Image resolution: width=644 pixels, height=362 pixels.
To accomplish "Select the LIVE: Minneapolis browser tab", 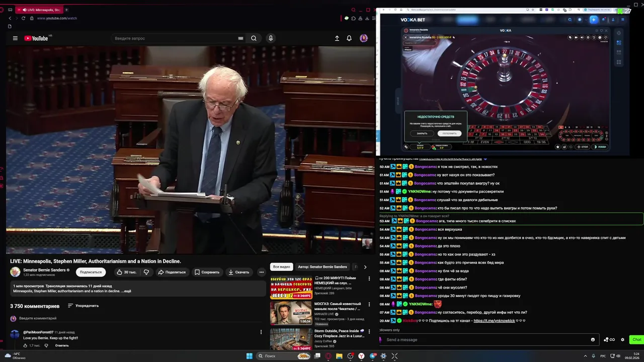I will [39, 10].
